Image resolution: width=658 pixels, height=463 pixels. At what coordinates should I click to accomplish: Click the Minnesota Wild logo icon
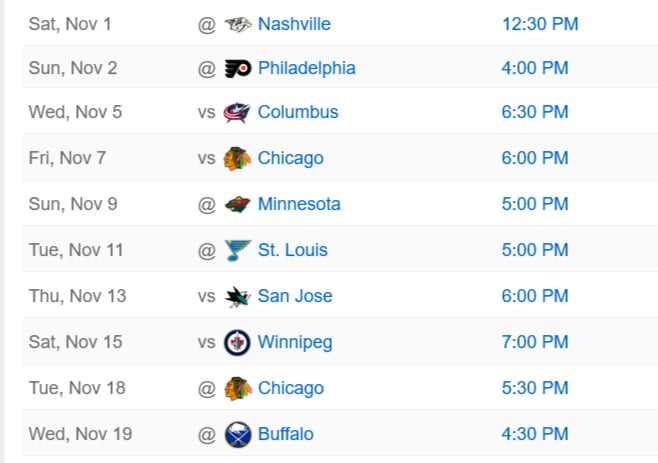coord(238,204)
